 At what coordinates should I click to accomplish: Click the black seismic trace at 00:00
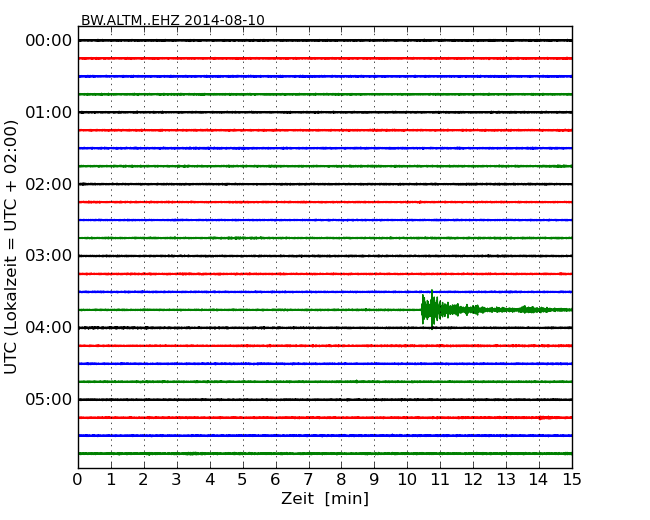pos(325,41)
